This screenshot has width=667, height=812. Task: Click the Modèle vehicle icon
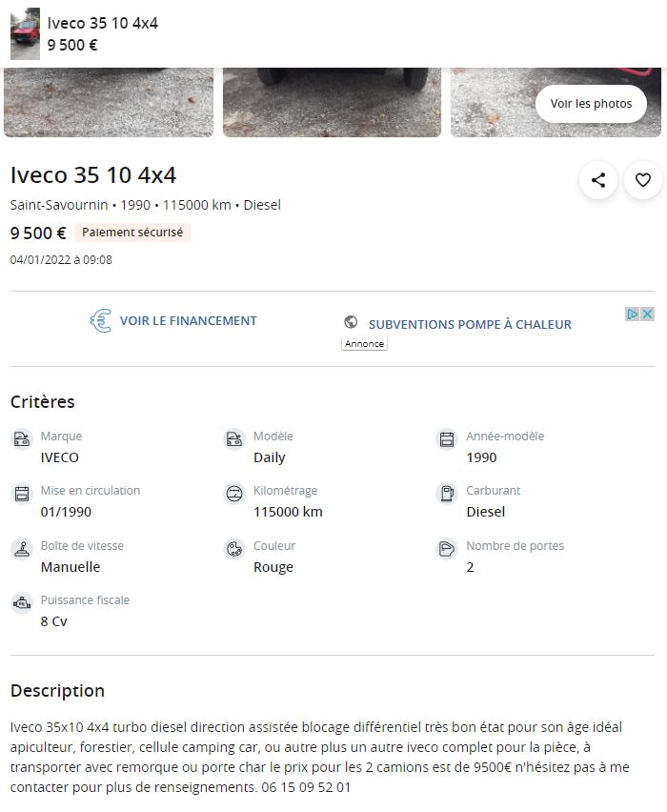pos(233,439)
